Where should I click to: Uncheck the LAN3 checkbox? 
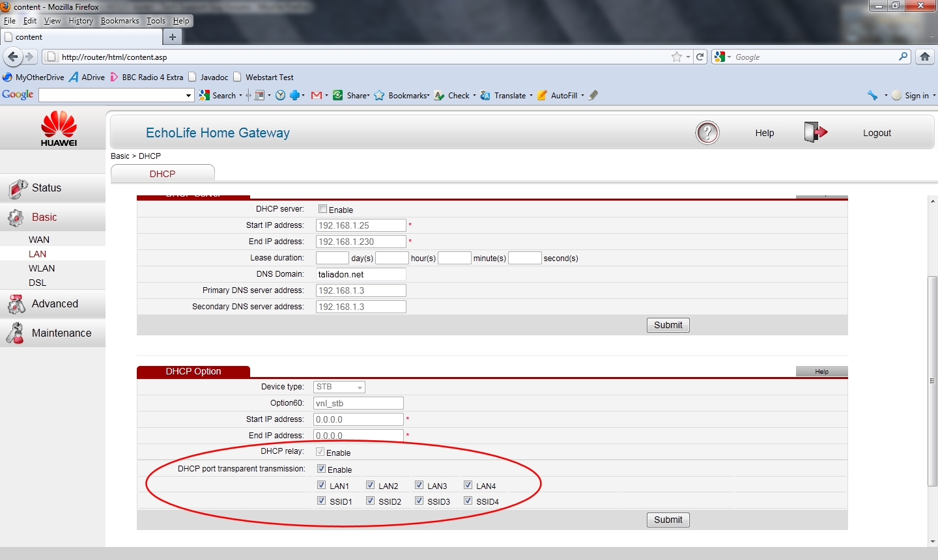(419, 484)
